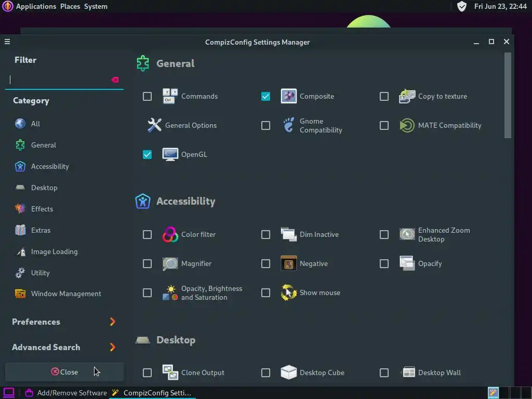This screenshot has height=399, width=532.
Task: Open the OpenGL monitor icon
Action: click(170, 154)
